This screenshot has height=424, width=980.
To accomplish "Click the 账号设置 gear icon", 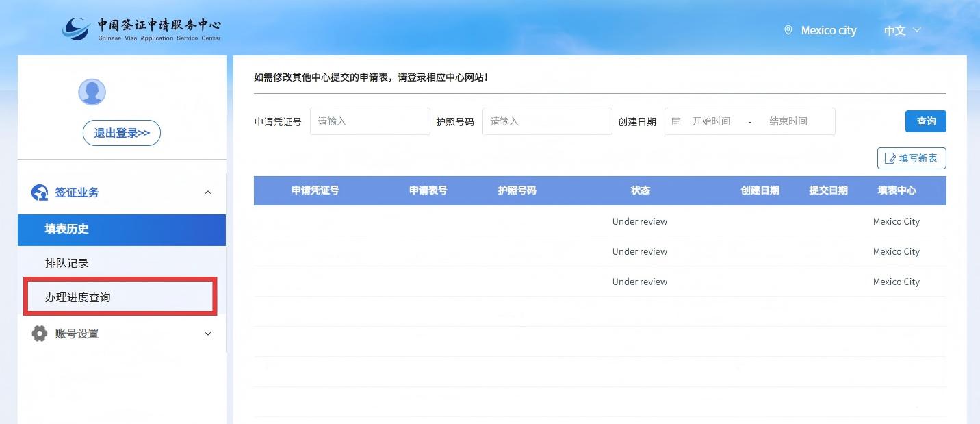I will point(40,334).
